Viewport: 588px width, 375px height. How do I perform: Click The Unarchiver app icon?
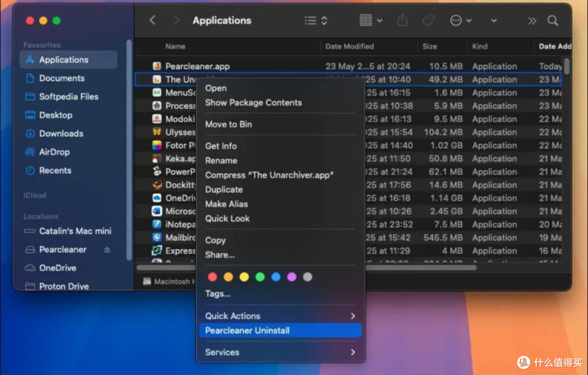(157, 79)
